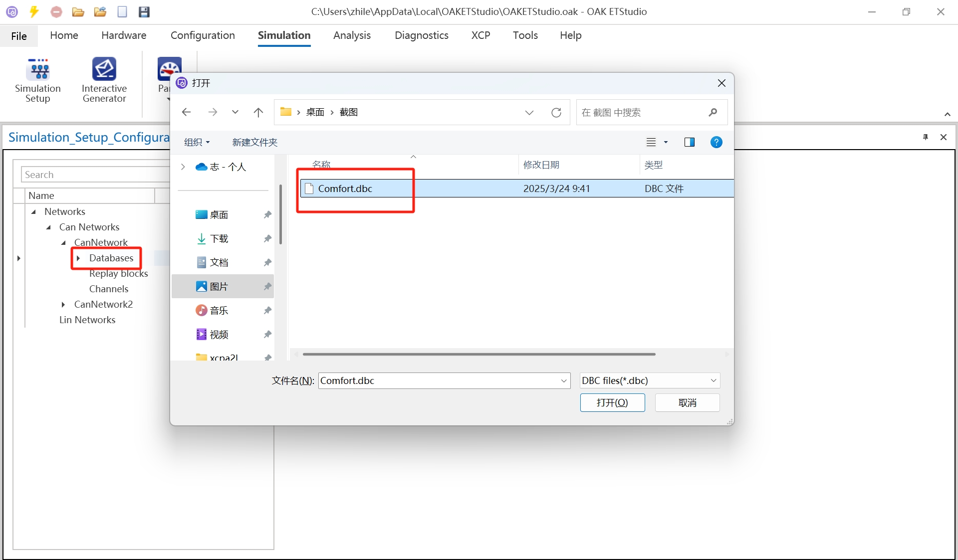958x560 pixels.
Task: Click the open folder icon in title bar
Action: (x=78, y=11)
